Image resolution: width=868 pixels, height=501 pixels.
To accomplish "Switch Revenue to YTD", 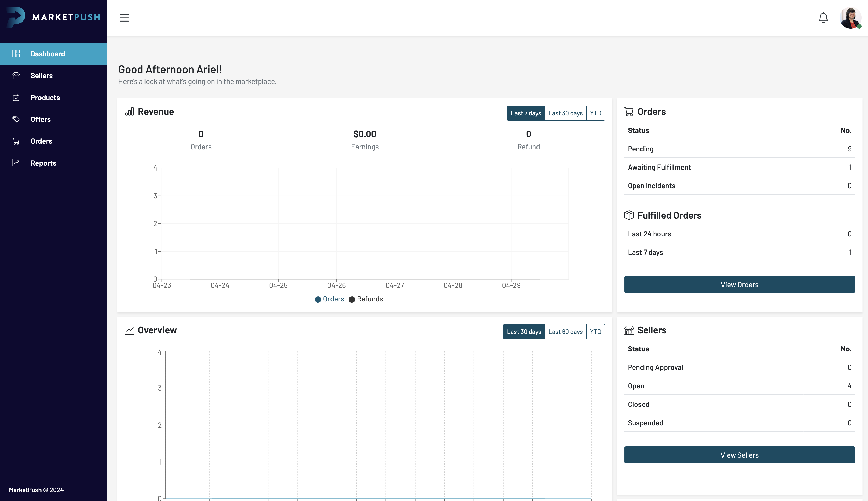I will 595,113.
